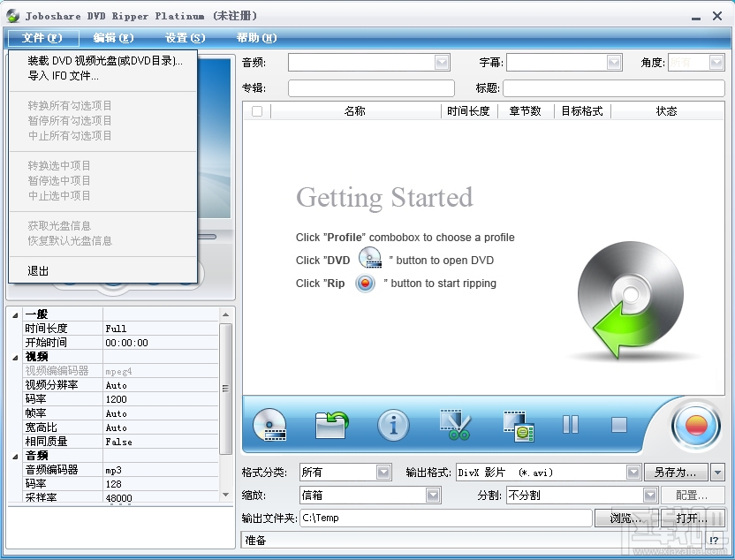This screenshot has height=560, width=735.
Task: Click the small DVD icon in Getting Started tips
Action: click(370, 258)
